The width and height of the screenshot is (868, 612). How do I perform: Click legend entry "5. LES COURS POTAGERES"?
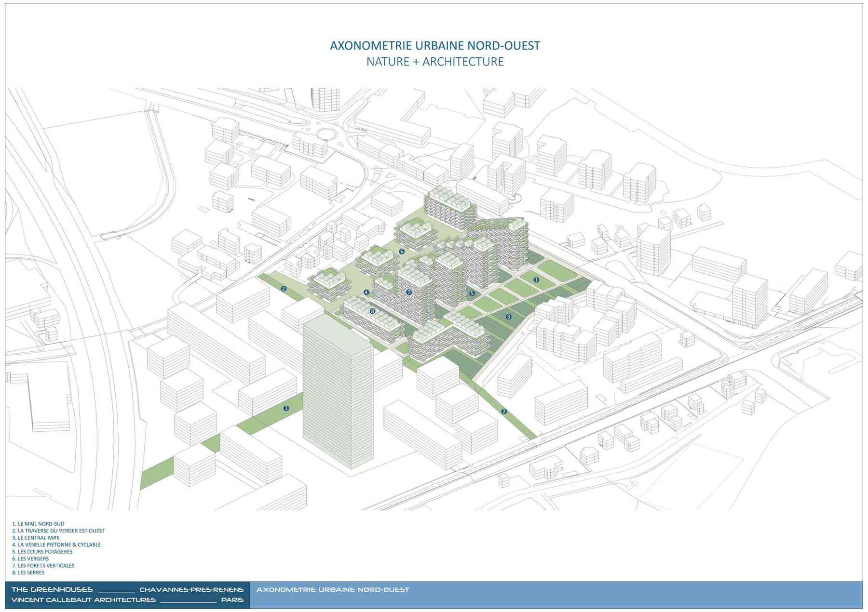42,552
